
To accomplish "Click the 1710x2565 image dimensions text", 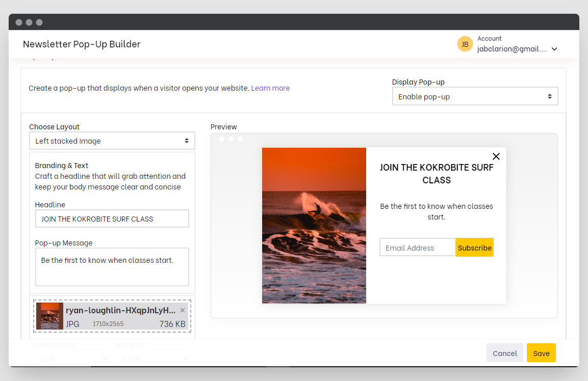I will (x=108, y=323).
